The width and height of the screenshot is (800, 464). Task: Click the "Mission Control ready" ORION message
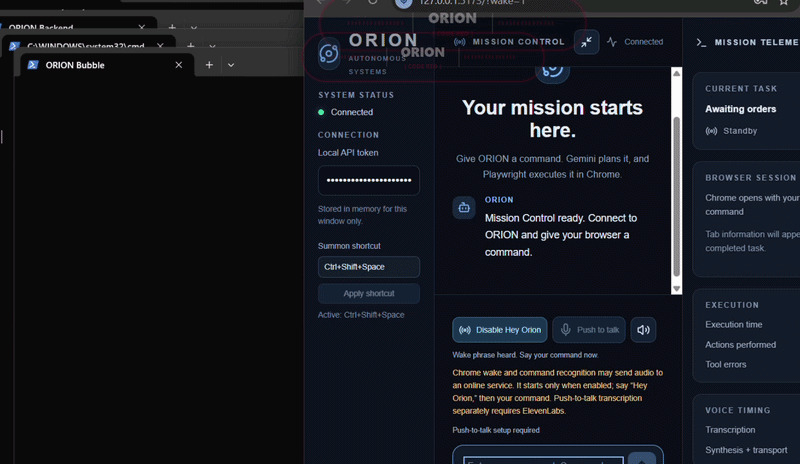coord(561,235)
